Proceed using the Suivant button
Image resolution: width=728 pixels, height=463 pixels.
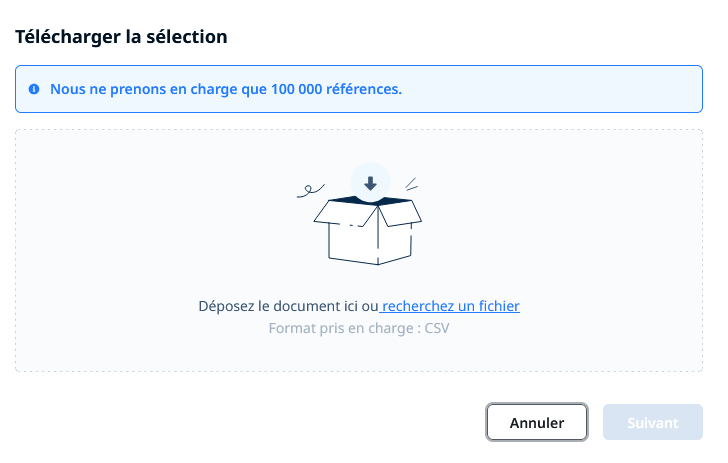(653, 422)
